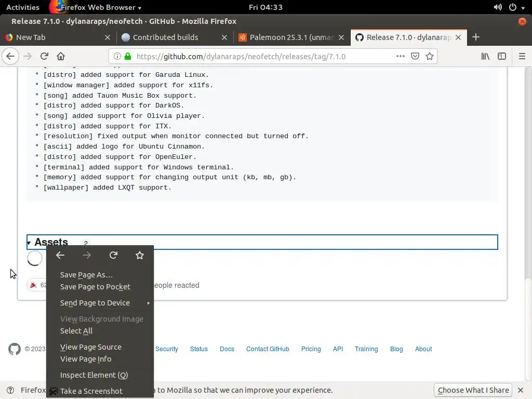This screenshot has width=532, height=399.
Task: Go to the Firefox home page
Action: [x=61, y=56]
